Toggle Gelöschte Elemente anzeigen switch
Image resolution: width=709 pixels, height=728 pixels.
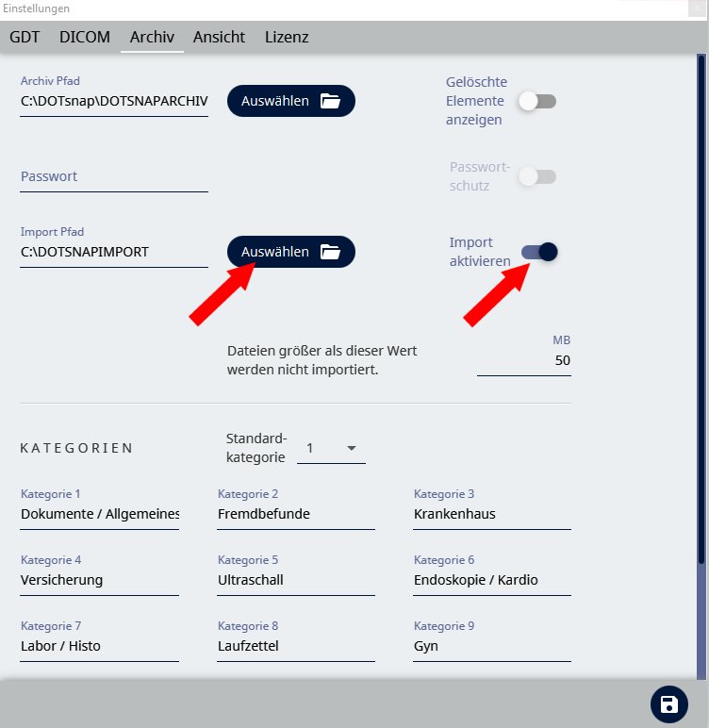(x=537, y=101)
